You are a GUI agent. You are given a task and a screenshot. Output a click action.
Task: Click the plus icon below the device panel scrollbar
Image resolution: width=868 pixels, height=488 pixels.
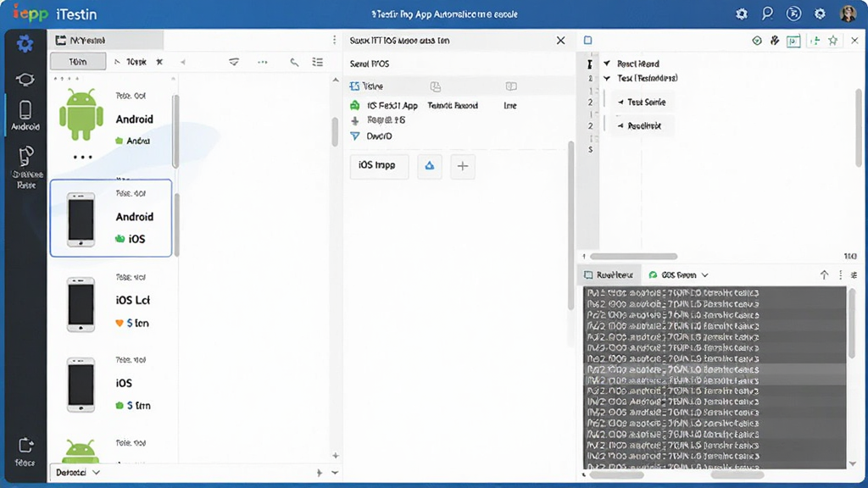tap(336, 456)
